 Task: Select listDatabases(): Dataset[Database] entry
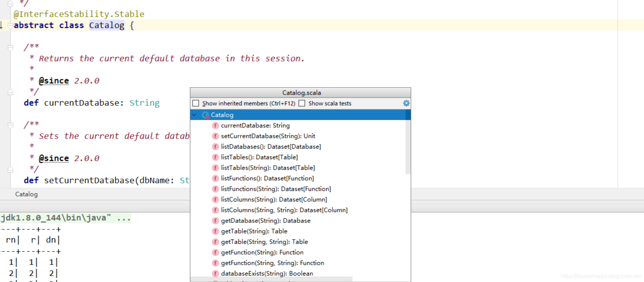(x=271, y=147)
